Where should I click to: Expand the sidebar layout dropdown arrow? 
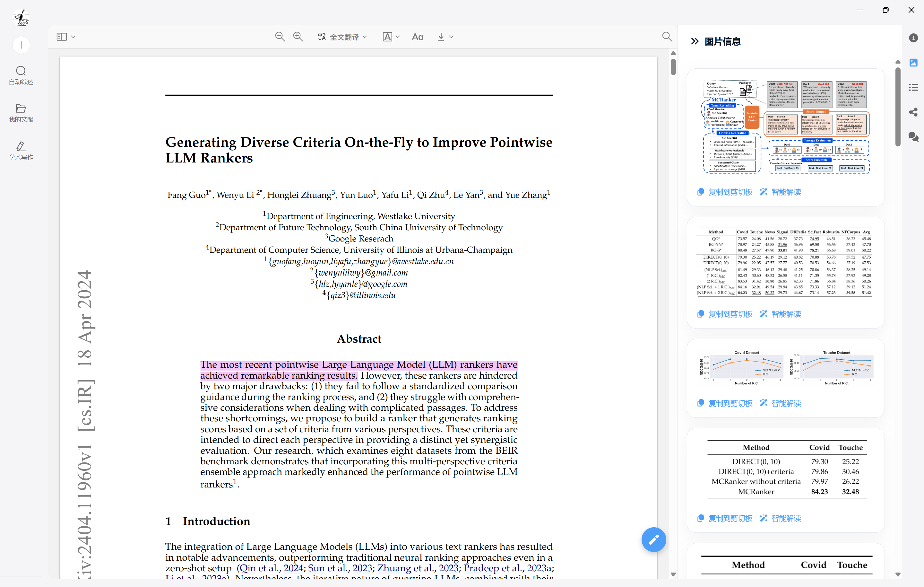coord(73,37)
